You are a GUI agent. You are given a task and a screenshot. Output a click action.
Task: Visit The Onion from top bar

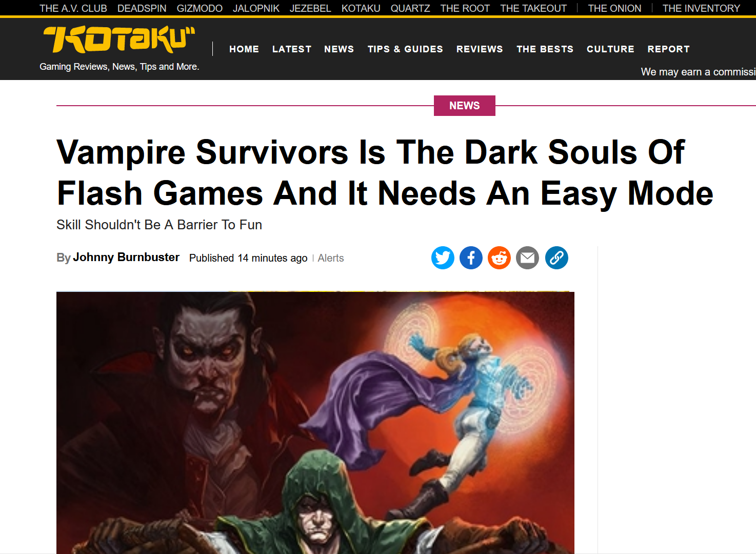coord(614,8)
